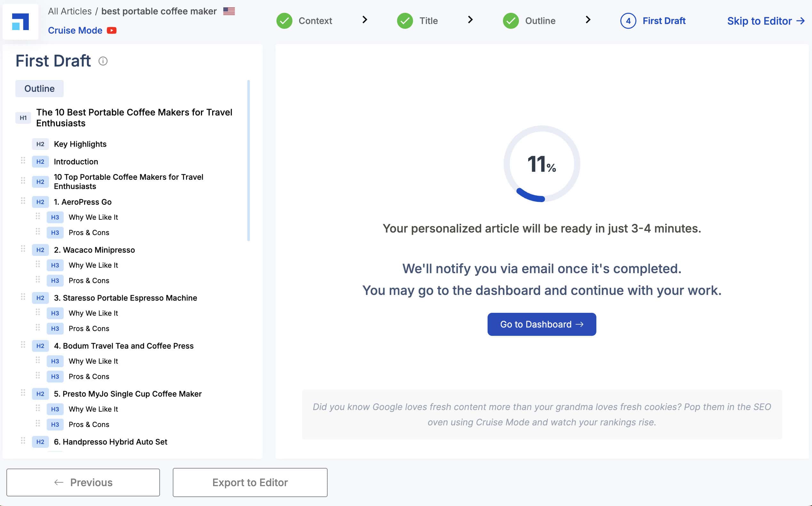Image resolution: width=812 pixels, height=506 pixels.
Task: Click the green checkmark for Context step
Action: click(284, 21)
